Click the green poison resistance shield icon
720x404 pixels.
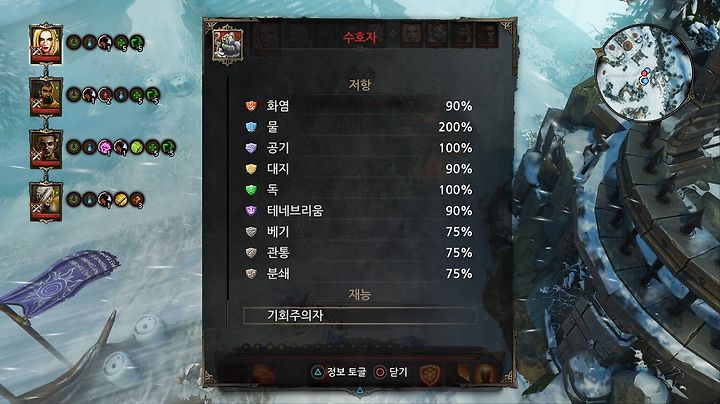tap(251, 190)
